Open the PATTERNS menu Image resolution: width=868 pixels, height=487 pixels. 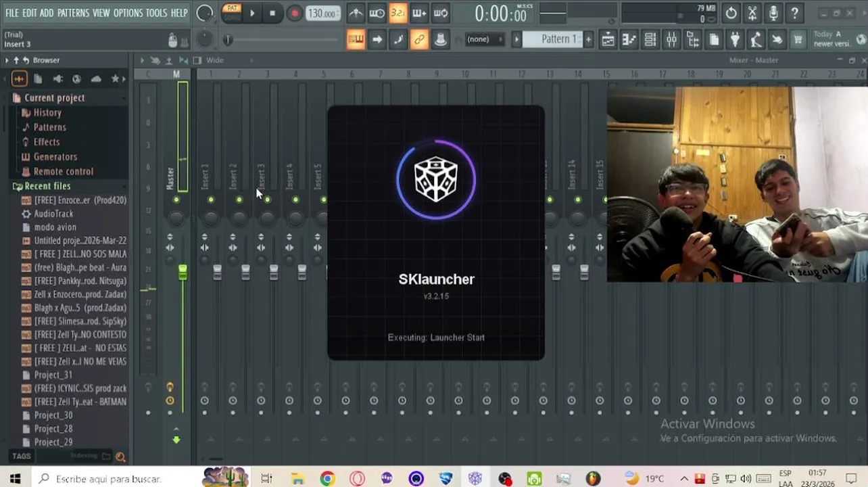(x=73, y=13)
